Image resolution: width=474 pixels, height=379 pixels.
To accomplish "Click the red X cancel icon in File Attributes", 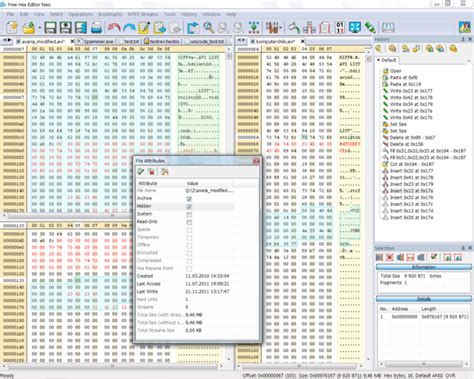I will tap(152, 172).
